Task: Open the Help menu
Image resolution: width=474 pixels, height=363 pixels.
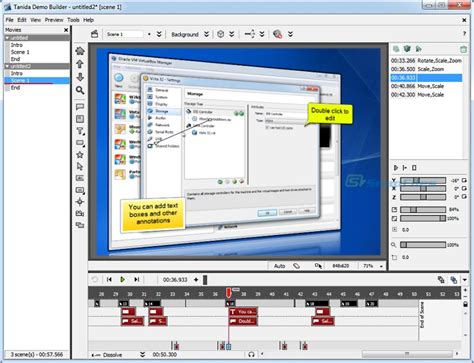Action: (88, 20)
